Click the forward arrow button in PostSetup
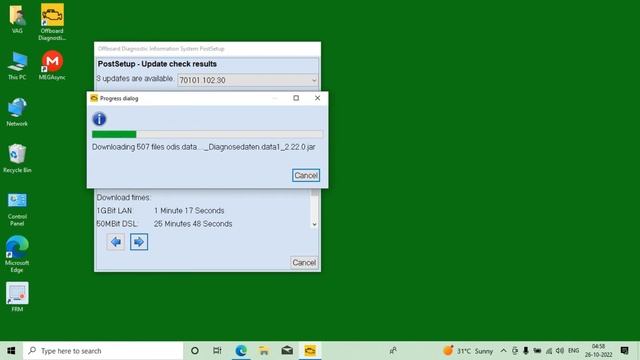 (139, 242)
